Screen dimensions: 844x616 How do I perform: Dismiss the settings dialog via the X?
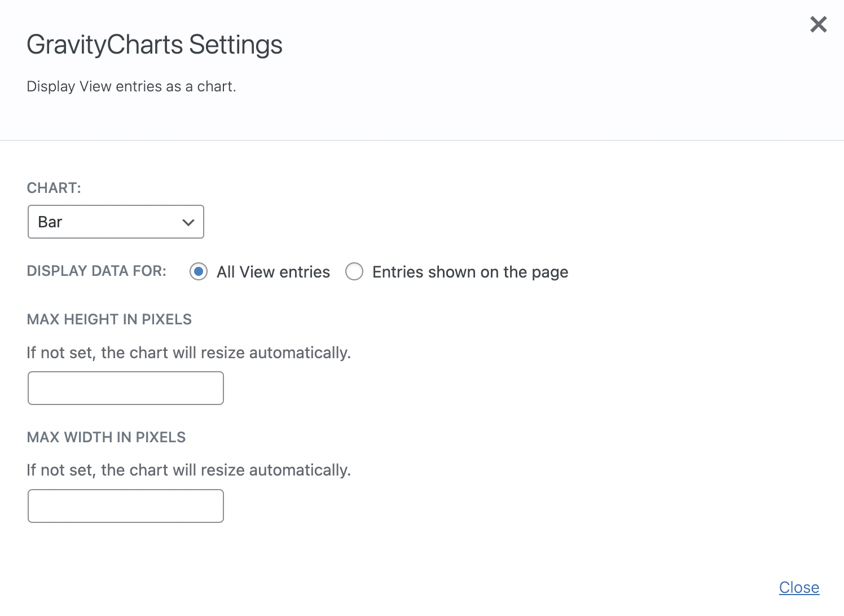817,24
